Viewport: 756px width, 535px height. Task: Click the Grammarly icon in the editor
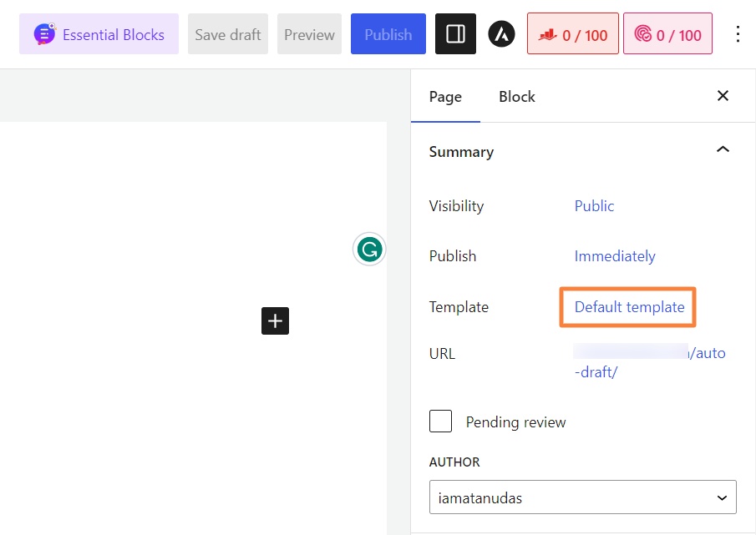click(x=369, y=250)
